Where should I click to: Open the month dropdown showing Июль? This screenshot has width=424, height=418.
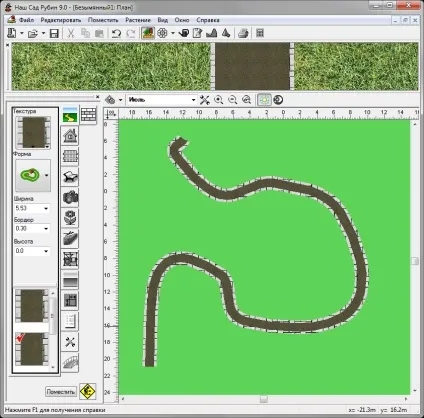coord(161,100)
